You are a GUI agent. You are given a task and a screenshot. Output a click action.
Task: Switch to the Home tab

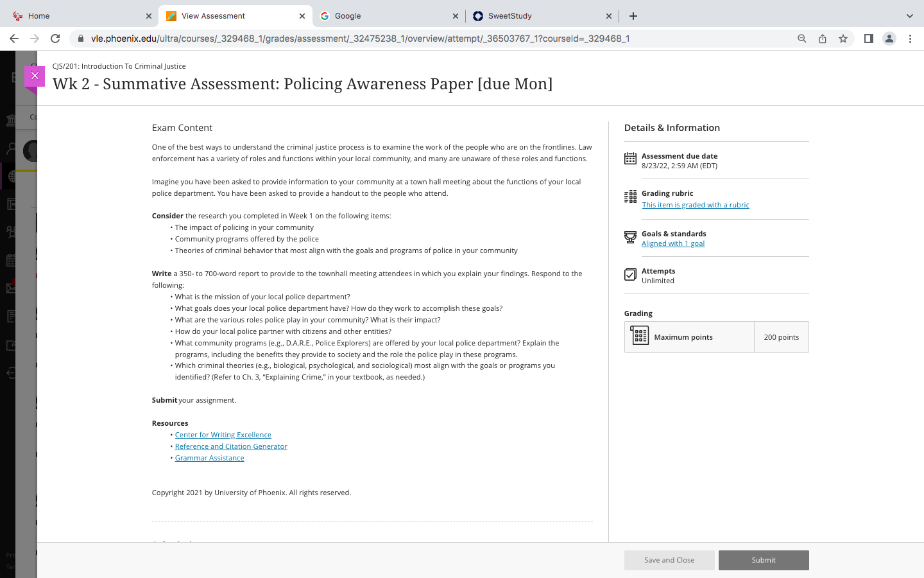coord(80,16)
